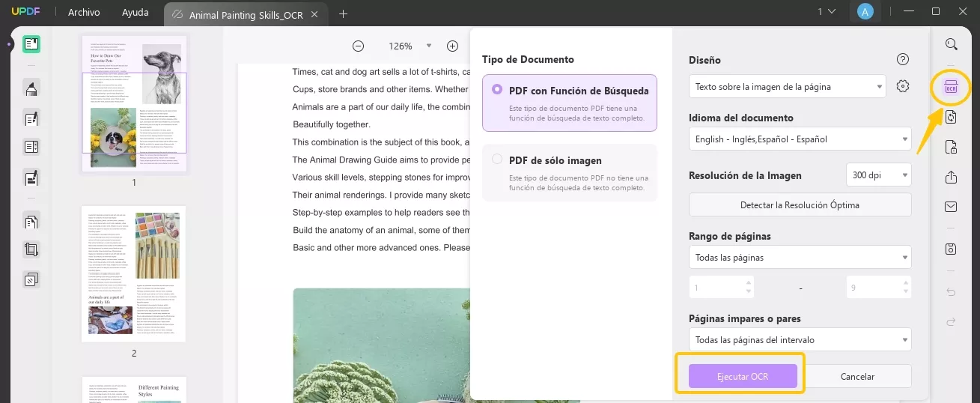
Task: Click the line starting 'The Animal Drawing Guide aims'
Action: (x=380, y=160)
